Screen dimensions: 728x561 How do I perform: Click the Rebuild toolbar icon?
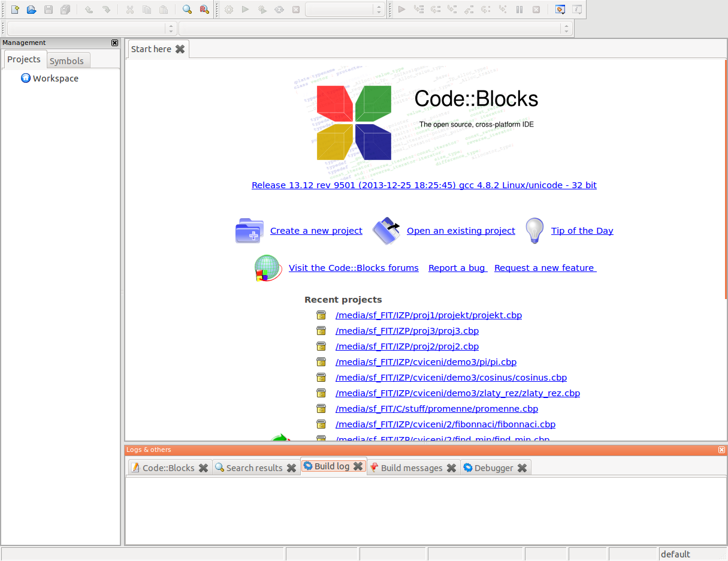coord(278,10)
